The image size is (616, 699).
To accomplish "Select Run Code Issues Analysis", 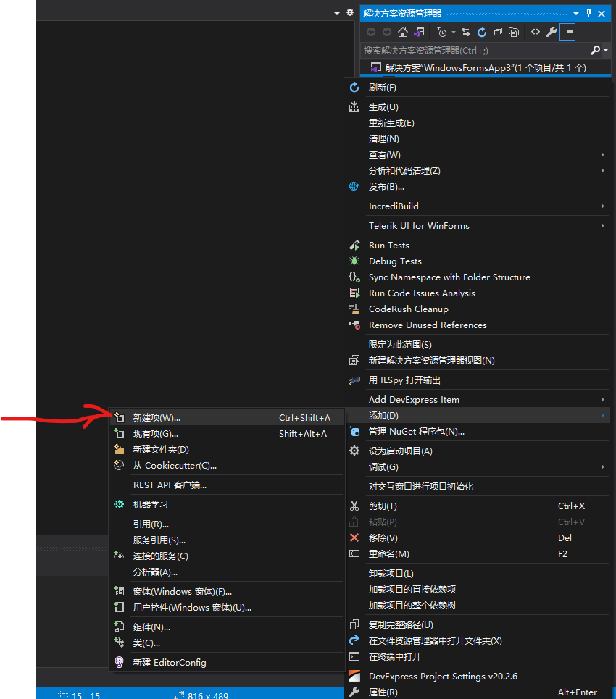I will click(478, 293).
